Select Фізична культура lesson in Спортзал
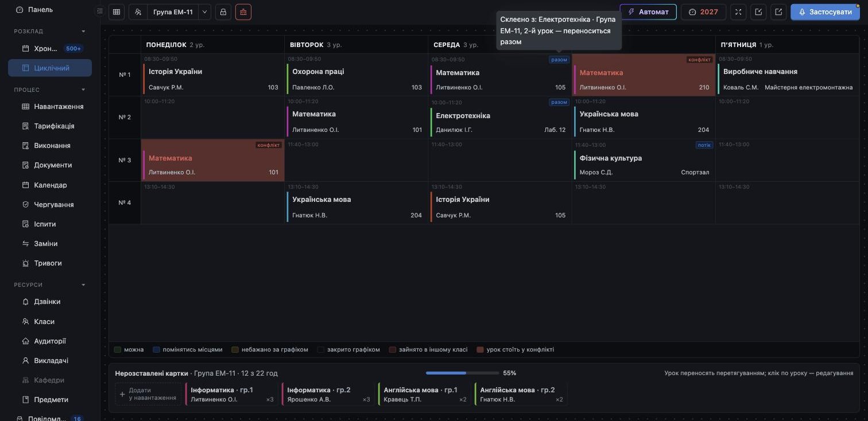Screen dimensions: 868x421 [x=643, y=161]
